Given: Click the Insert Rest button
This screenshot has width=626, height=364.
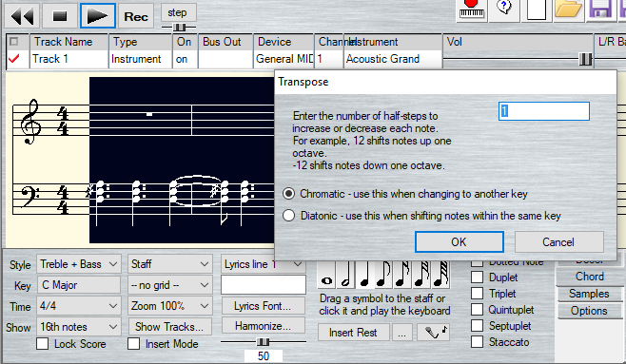Looking at the screenshot, I should point(354,332).
